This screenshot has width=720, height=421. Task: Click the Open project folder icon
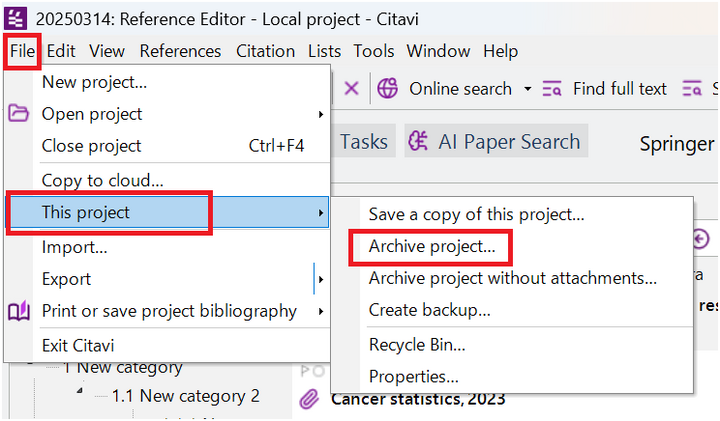coord(18,113)
